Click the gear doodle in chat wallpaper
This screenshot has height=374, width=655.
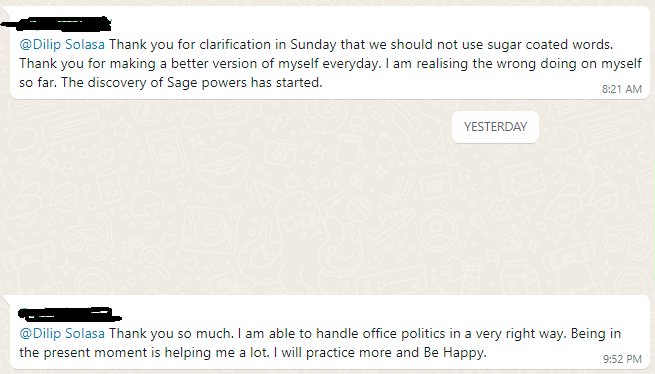pyautogui.click(x=500, y=209)
